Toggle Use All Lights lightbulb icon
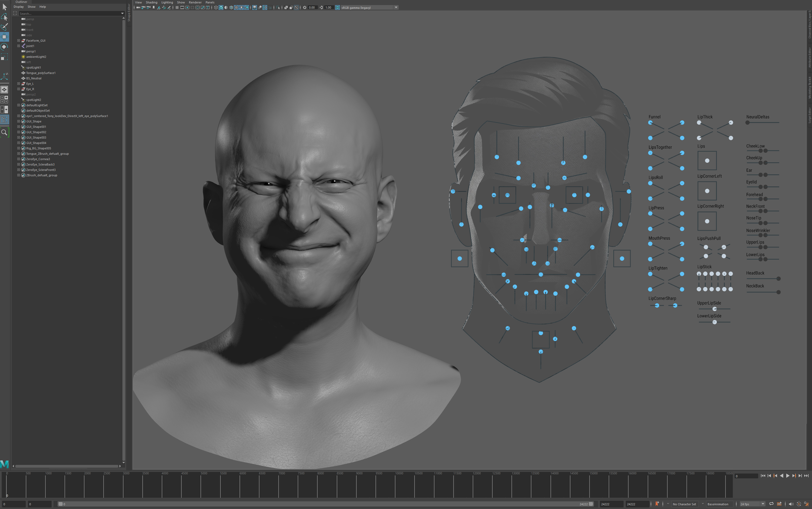812x509 pixels. [x=241, y=7]
